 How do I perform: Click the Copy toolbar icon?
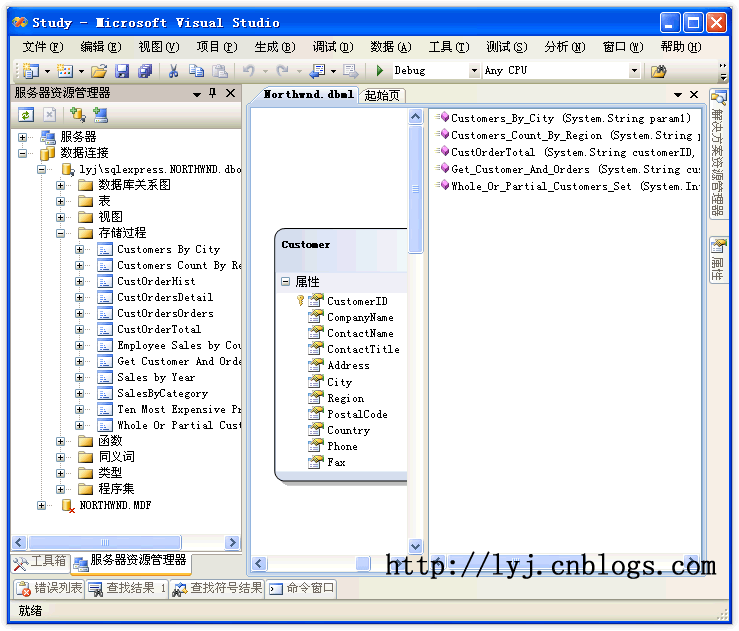[x=196, y=71]
